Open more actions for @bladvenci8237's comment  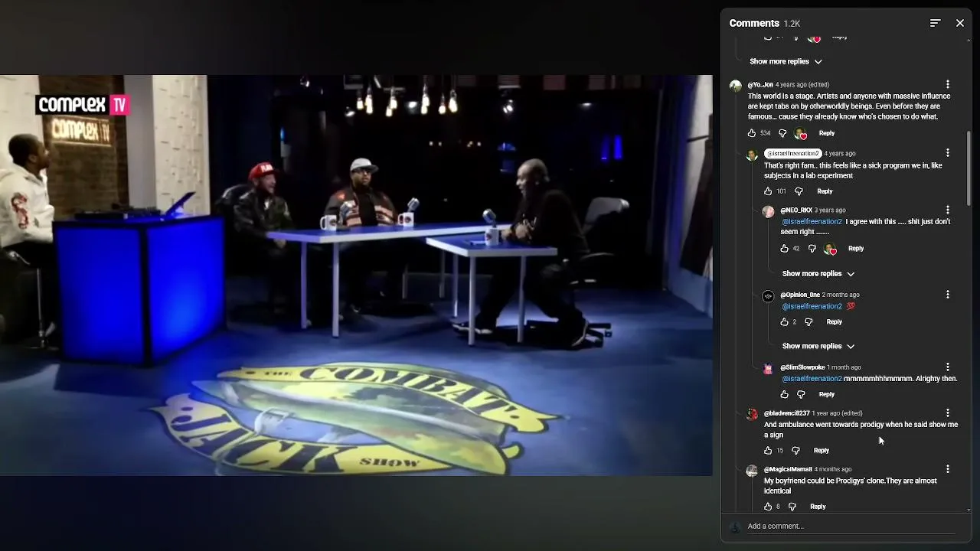click(x=948, y=413)
